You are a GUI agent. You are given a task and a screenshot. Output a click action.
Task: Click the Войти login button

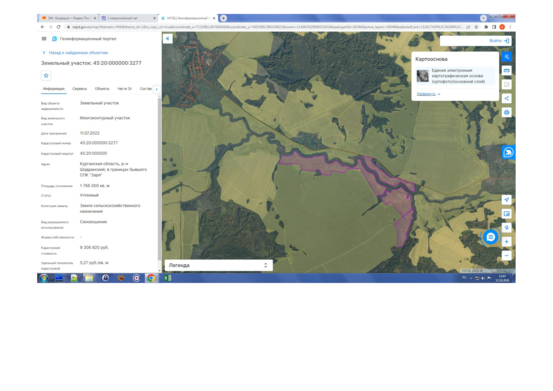(x=496, y=41)
